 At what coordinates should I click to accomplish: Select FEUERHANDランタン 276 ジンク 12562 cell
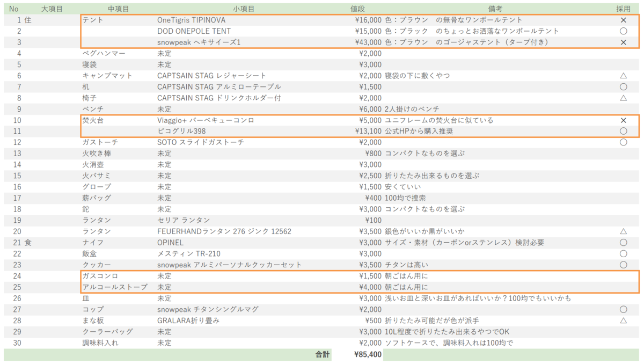(224, 231)
